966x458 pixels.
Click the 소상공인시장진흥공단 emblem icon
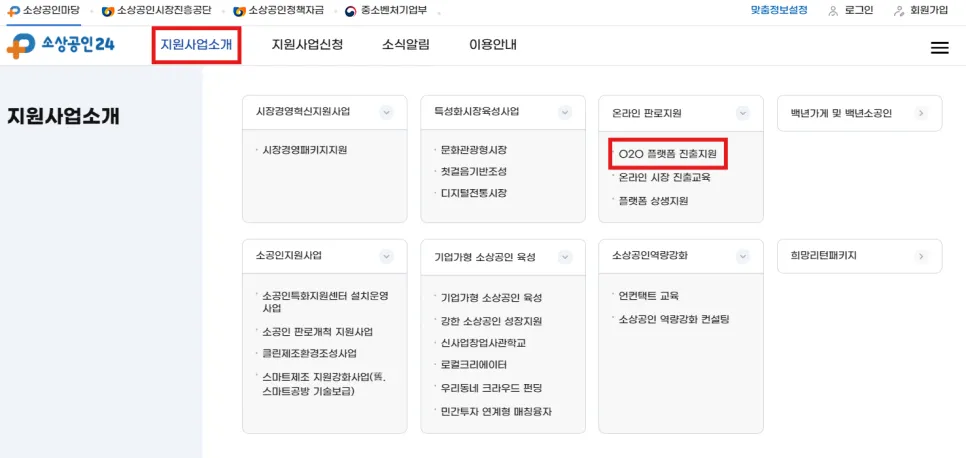[x=107, y=11]
